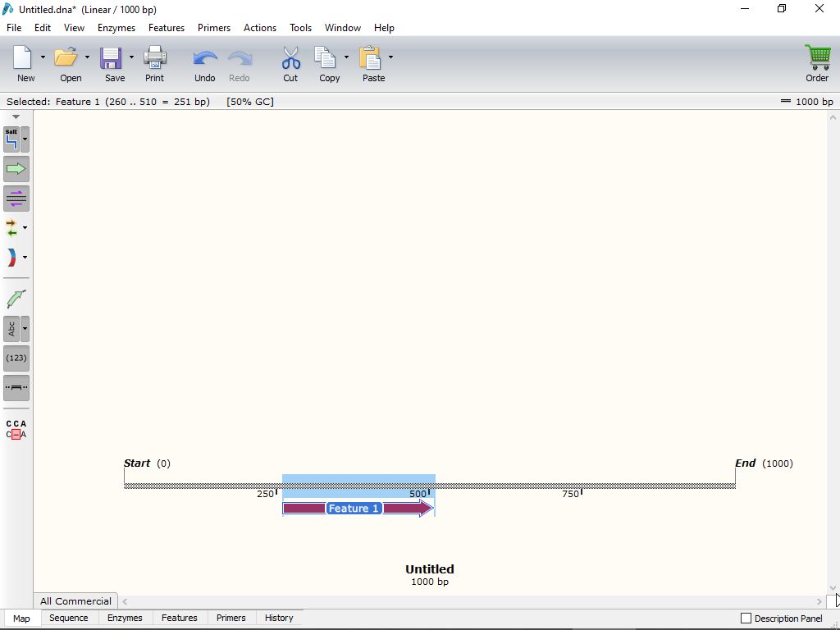This screenshot has height=630, width=840.
Task: Click the CCA sequence mismatch icon
Action: 16,429
